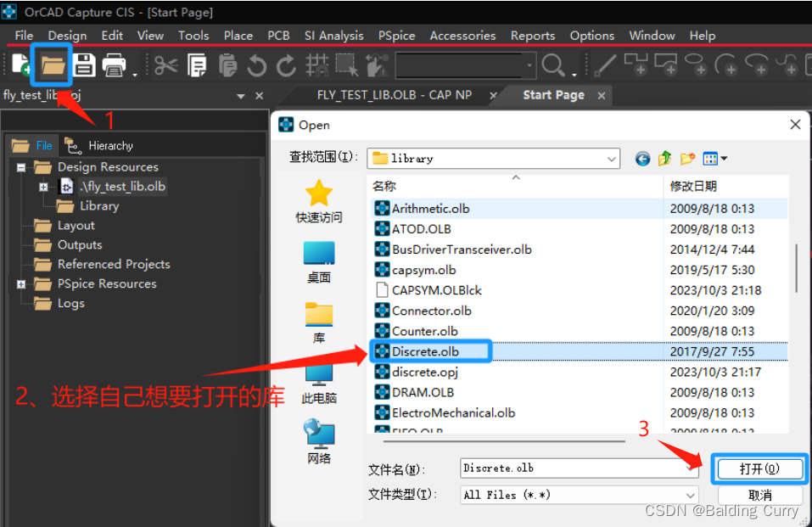Image resolution: width=812 pixels, height=527 pixels.
Task: Open the Design menu
Action: coord(67,36)
